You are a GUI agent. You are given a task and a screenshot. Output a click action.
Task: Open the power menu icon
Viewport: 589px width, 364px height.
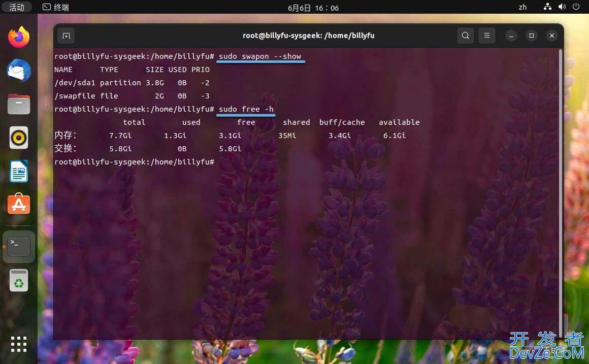coord(576,7)
